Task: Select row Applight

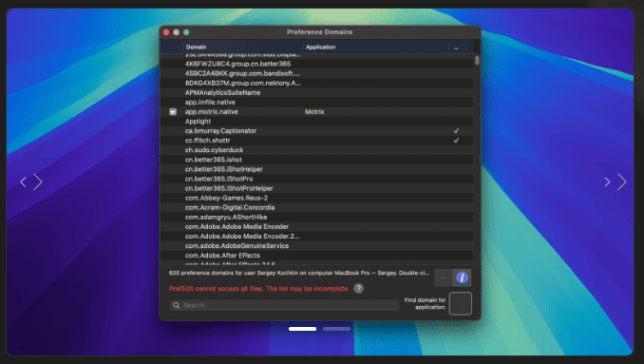Action: (x=316, y=122)
